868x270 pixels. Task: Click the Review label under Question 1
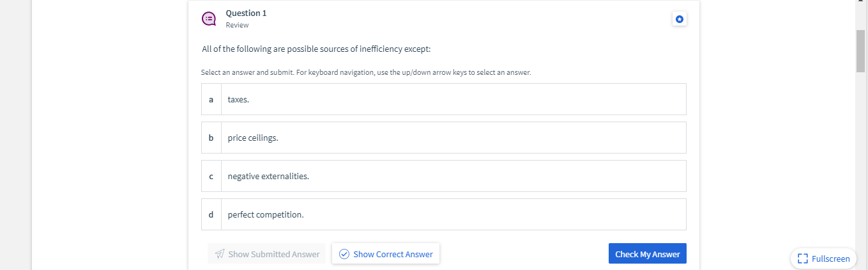pyautogui.click(x=237, y=25)
